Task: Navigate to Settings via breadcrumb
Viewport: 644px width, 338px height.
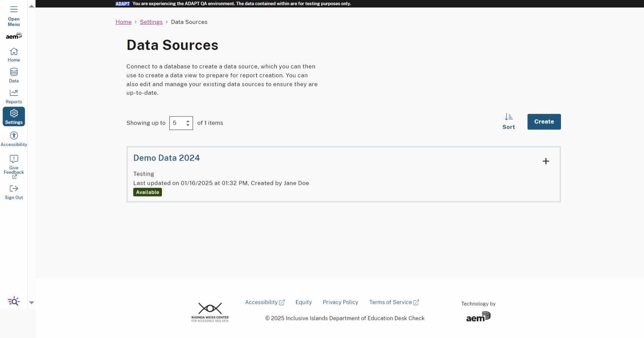Action: click(151, 22)
